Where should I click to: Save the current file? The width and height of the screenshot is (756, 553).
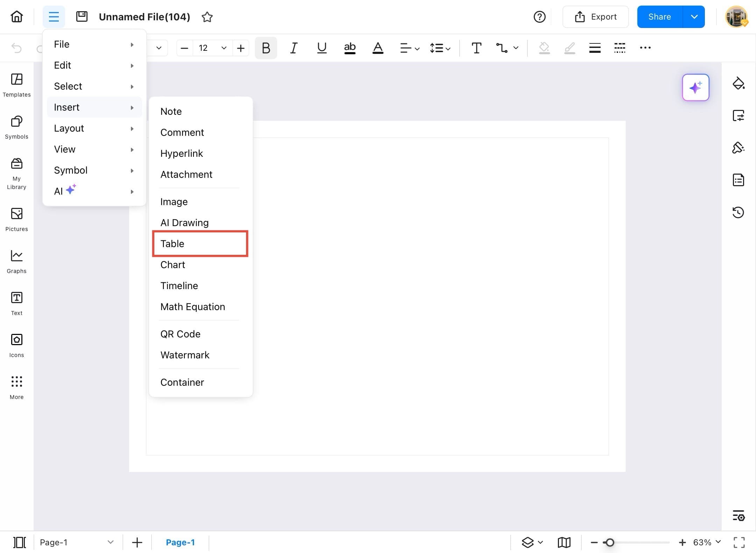[82, 16]
